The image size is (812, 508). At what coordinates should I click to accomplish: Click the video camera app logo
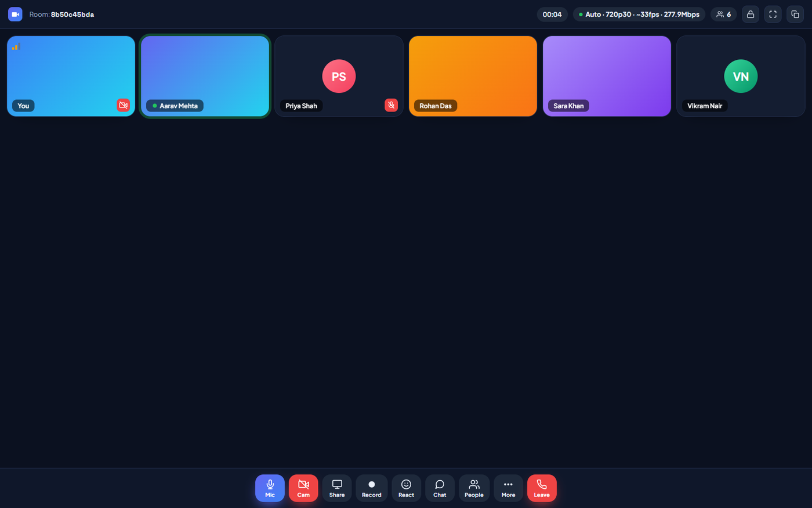(x=15, y=15)
